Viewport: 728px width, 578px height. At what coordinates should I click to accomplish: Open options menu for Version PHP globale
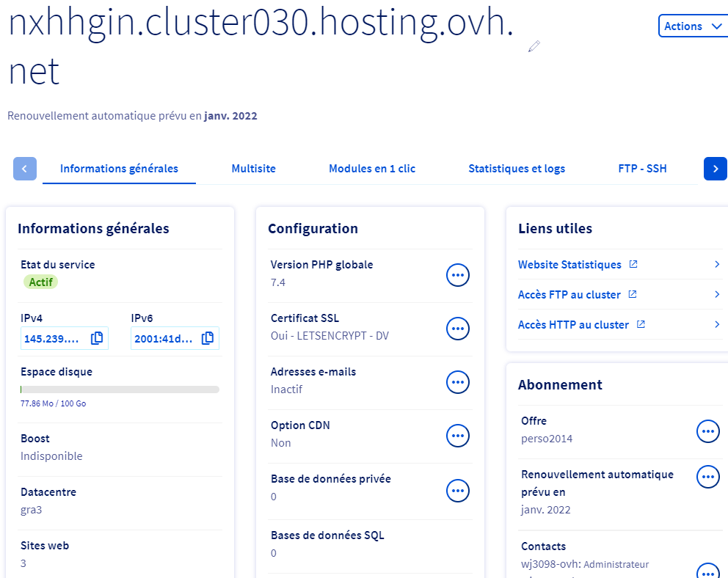(458, 275)
